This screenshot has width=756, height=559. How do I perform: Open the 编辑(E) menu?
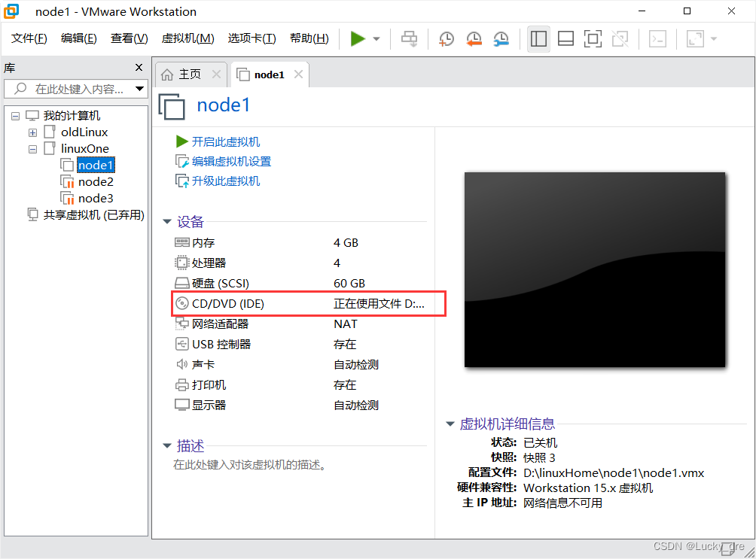[79, 38]
